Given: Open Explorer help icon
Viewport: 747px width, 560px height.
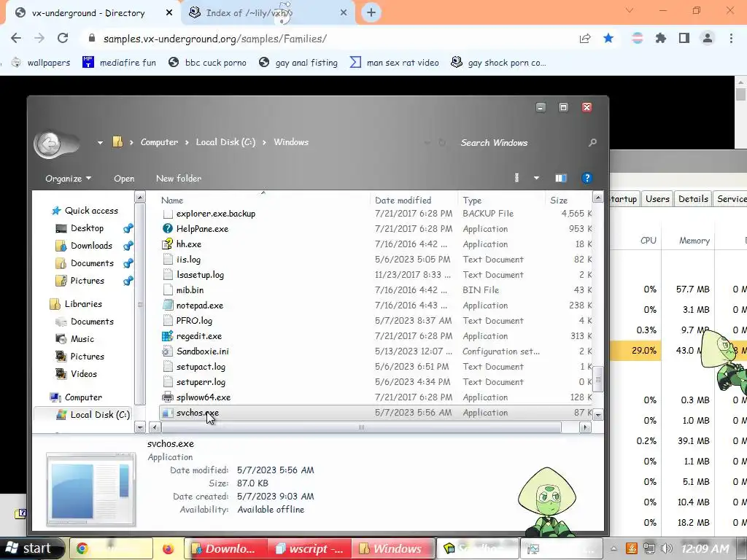Looking at the screenshot, I should 587,178.
